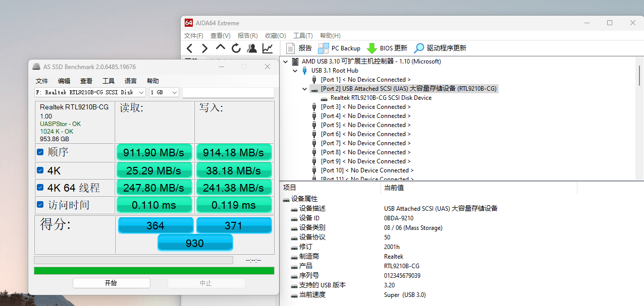
Task: Toggle the 顺序 sequential test checkbox
Action: pos(40,152)
